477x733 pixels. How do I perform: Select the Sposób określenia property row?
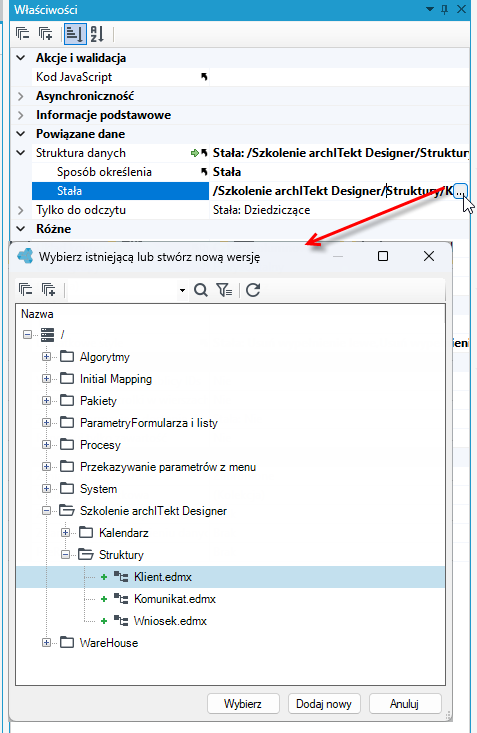pyautogui.click(x=251, y=172)
